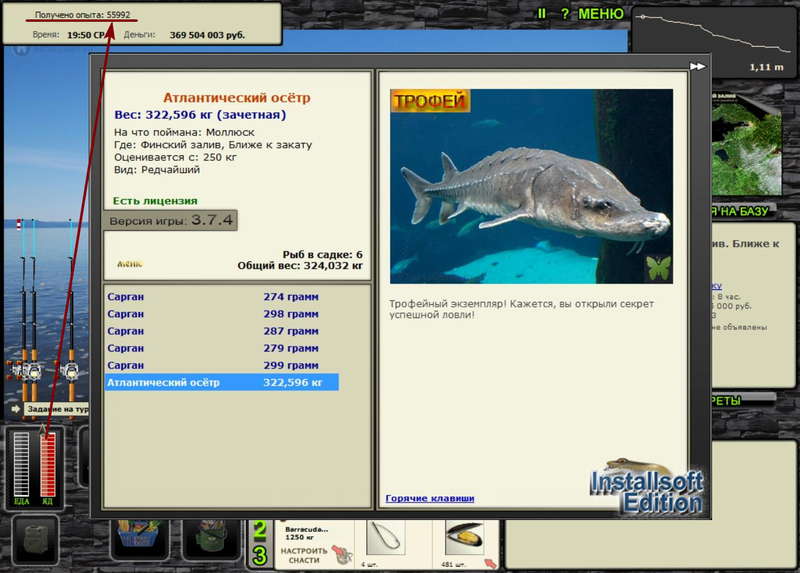The width and height of the screenshot is (800, 573).
Task: Open the backpack inventory icon
Action: (x=35, y=540)
